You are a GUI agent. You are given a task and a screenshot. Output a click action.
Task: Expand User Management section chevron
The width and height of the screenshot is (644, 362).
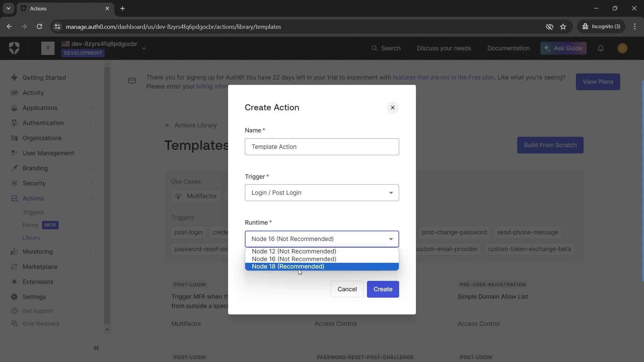click(x=91, y=153)
